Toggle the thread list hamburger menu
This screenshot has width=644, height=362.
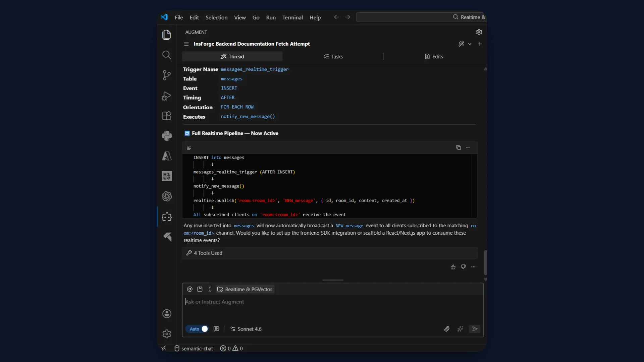coord(186,44)
